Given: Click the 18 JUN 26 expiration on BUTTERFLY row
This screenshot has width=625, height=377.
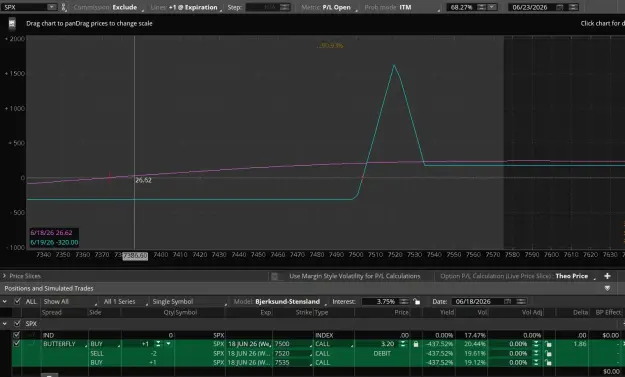Looking at the screenshot, I should pos(249,344).
